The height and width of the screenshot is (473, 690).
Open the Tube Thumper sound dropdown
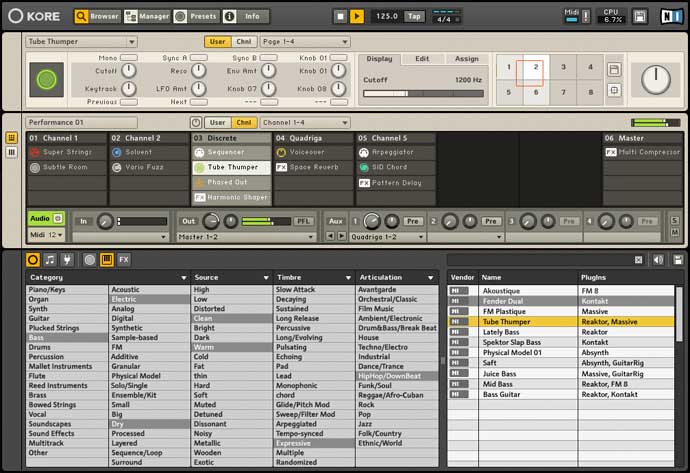(82, 41)
